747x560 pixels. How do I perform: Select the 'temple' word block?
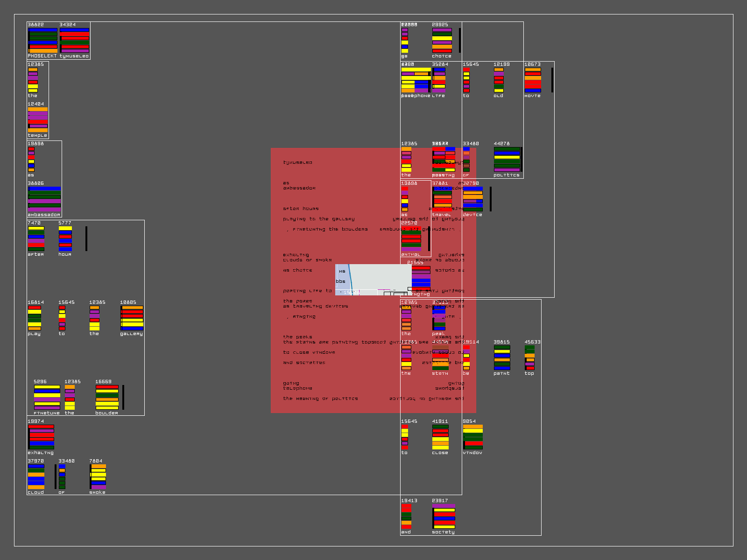[x=37, y=120]
